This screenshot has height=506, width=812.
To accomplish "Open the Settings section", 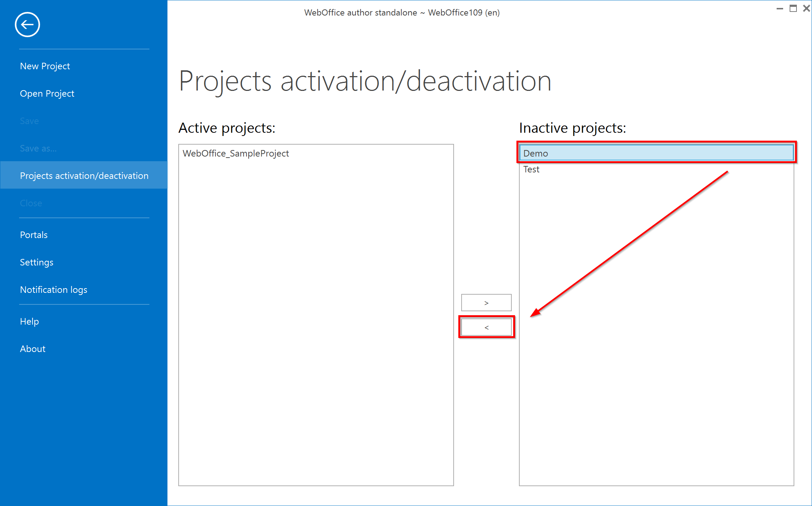I will click(x=36, y=262).
